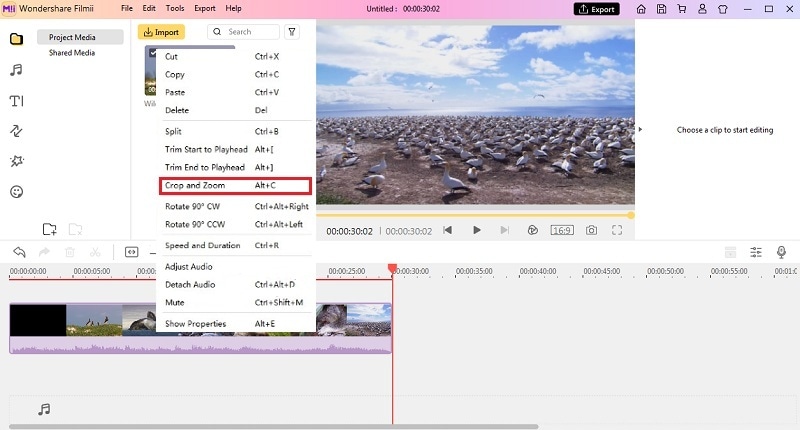Click the horizontal timeline scrollbar
The image size is (800, 430).
[x=273, y=426]
